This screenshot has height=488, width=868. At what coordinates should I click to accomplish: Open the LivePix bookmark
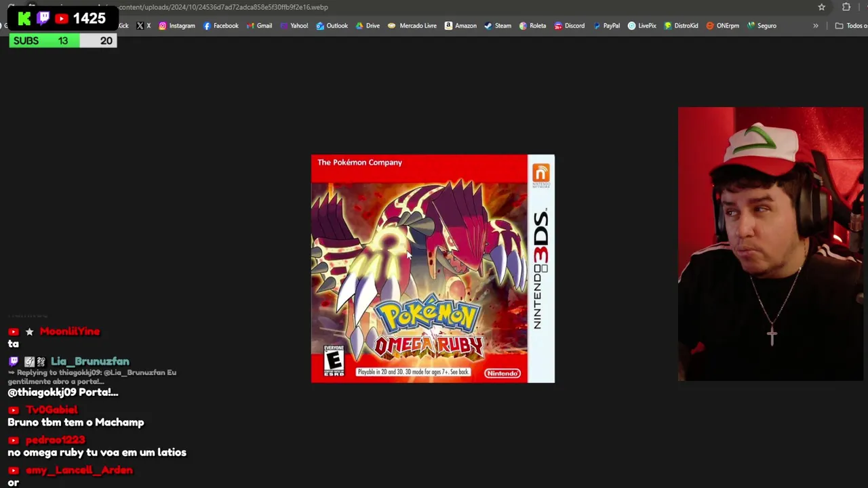point(642,26)
